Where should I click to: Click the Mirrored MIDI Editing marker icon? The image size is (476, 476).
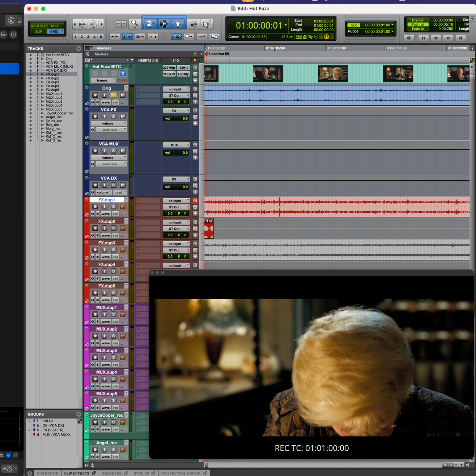(188, 37)
